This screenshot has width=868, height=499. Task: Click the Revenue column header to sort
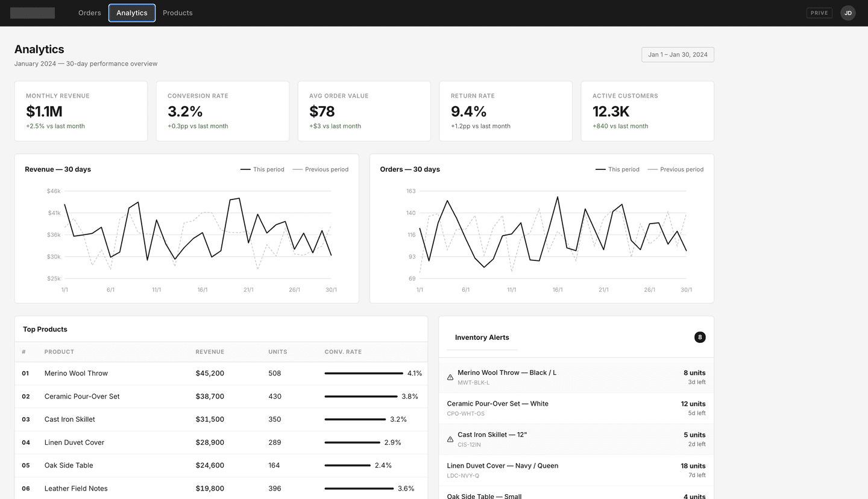(x=210, y=351)
